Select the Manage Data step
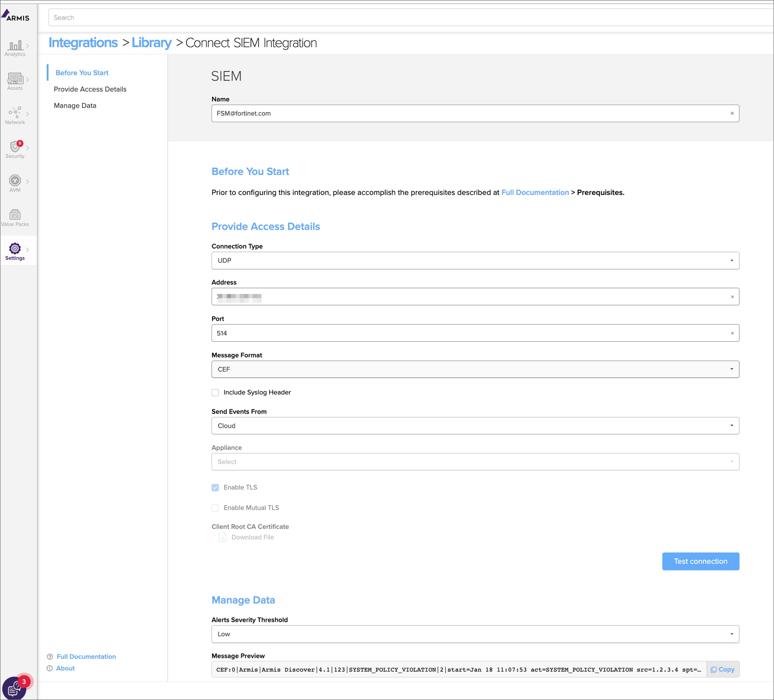The width and height of the screenshot is (774, 700). click(x=75, y=105)
